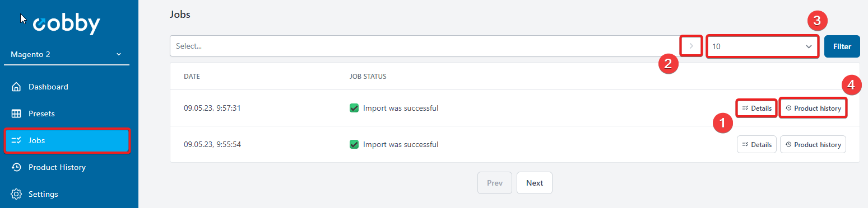The height and width of the screenshot is (208, 868).
Task: Open the Product History clock icon in the sidebar
Action: [17, 167]
